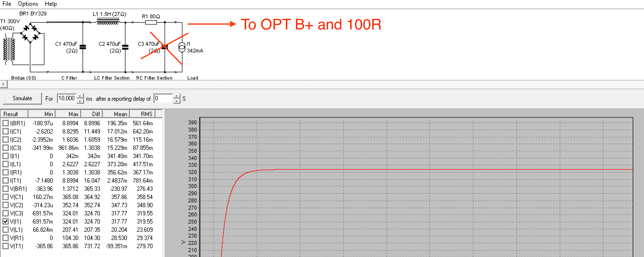Screen dimensions: 644x257
Task: Click the '342mA' current value label
Action: [195, 51]
